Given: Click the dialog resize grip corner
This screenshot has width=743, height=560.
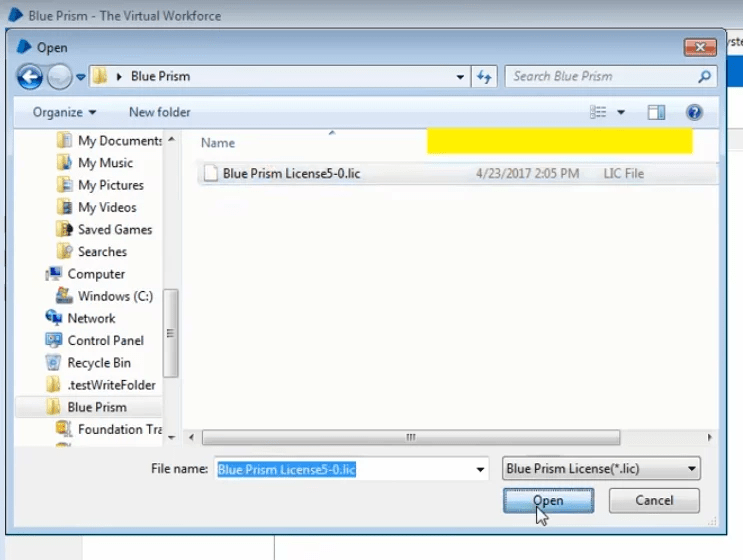Looking at the screenshot, I should coord(712,522).
